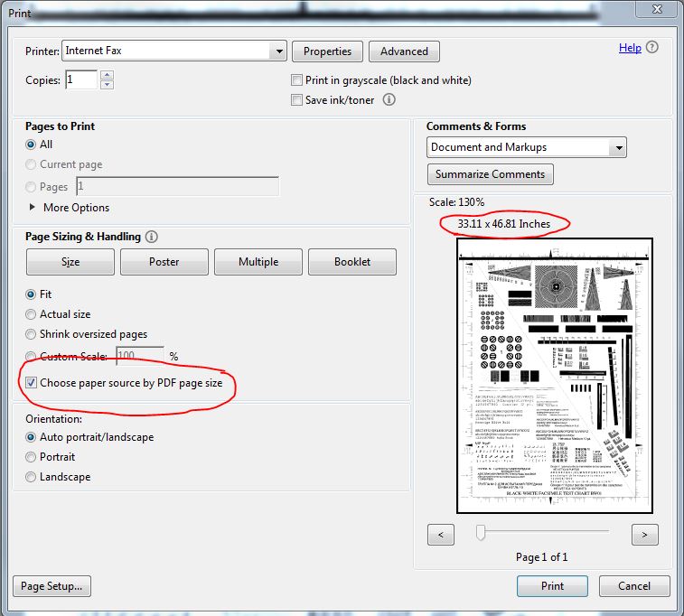
Task: Click Page Sizing & Handling info icon
Action: tap(151, 237)
